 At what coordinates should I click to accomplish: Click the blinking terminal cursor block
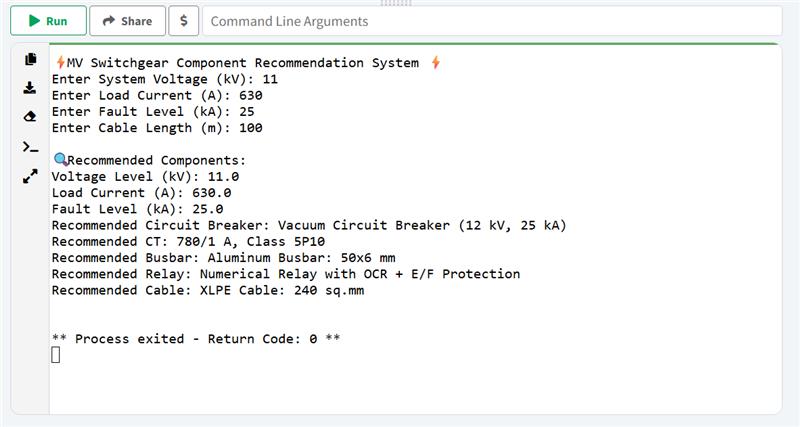pyautogui.click(x=56, y=355)
